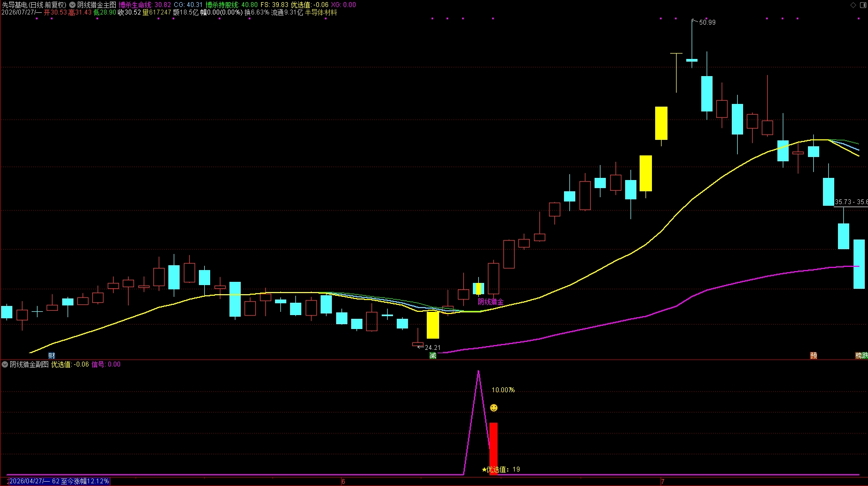Open the 阴线猎金主图 indicator dropdown arrow

click(72, 5)
